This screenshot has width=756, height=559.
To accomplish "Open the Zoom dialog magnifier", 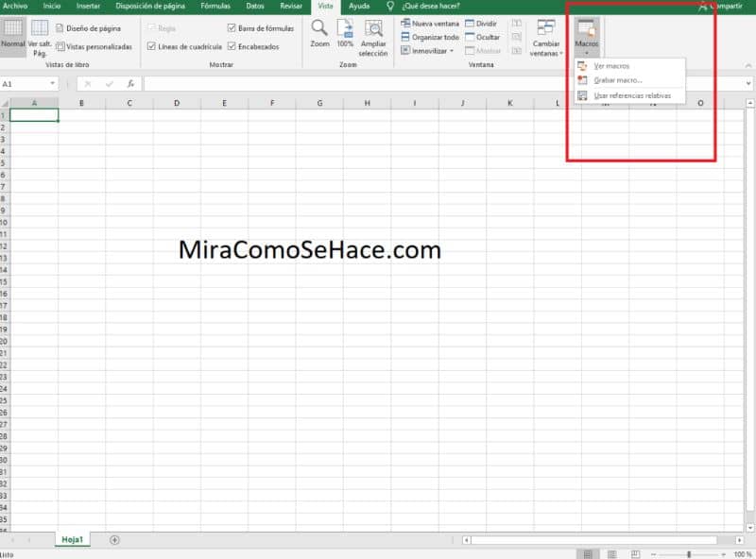I will coord(319,34).
